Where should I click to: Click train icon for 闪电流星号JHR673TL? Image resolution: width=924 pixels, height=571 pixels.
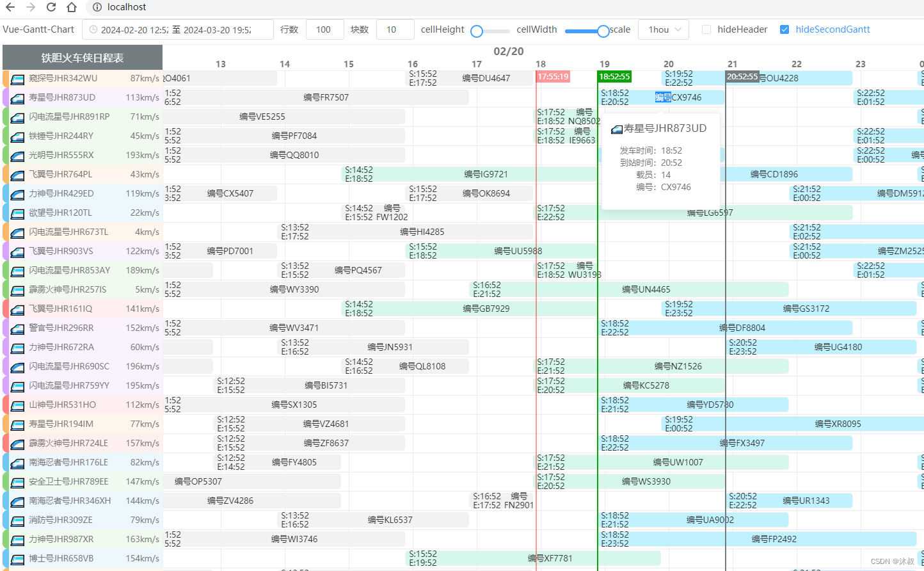click(17, 232)
